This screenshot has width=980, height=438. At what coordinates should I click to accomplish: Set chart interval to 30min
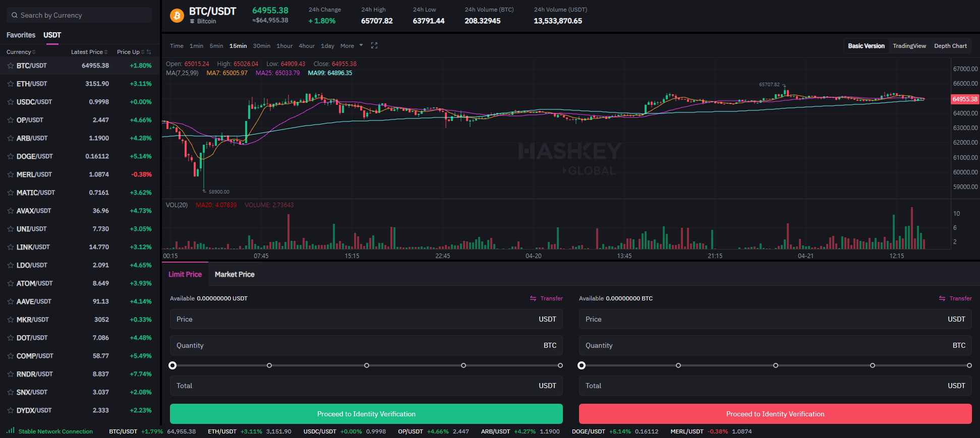pyautogui.click(x=261, y=46)
